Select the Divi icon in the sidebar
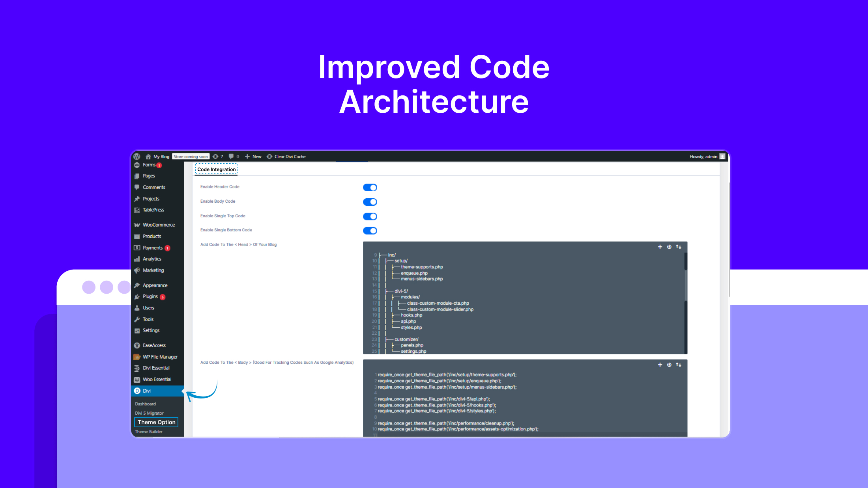 (137, 391)
